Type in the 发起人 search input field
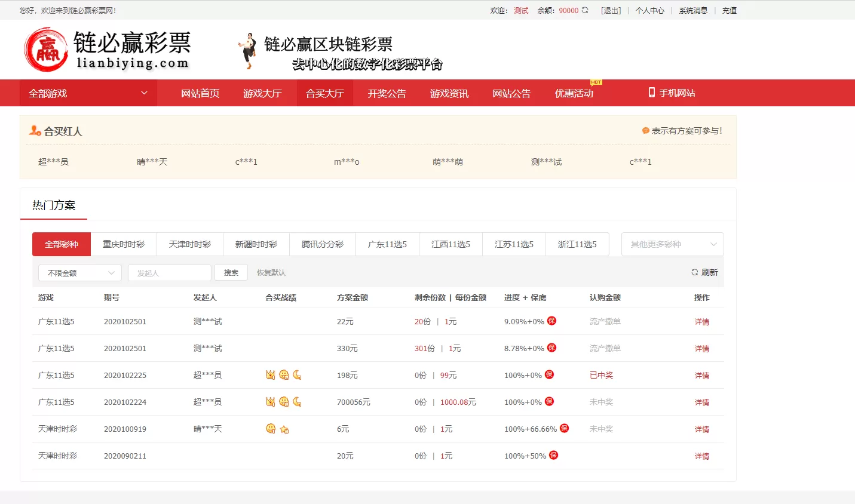Viewport: 855px width, 504px height. tap(169, 272)
